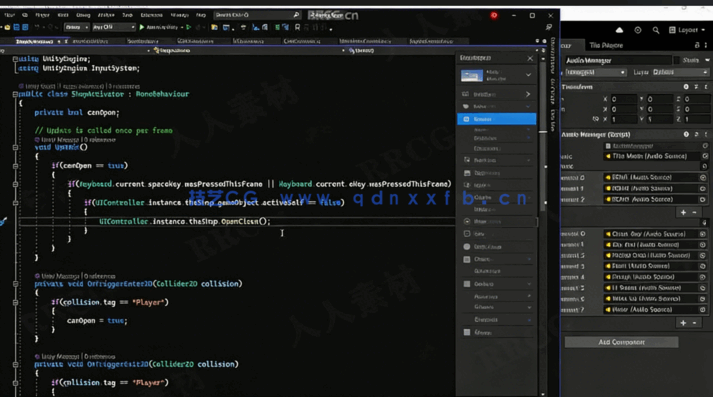
Task: Click the screwdriver quick actions icon in editor margin
Action: click(x=3, y=222)
